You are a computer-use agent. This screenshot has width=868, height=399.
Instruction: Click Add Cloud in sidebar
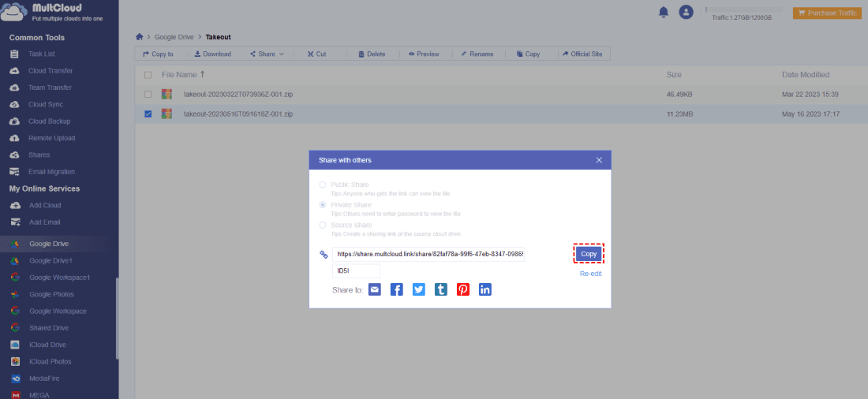coord(45,205)
